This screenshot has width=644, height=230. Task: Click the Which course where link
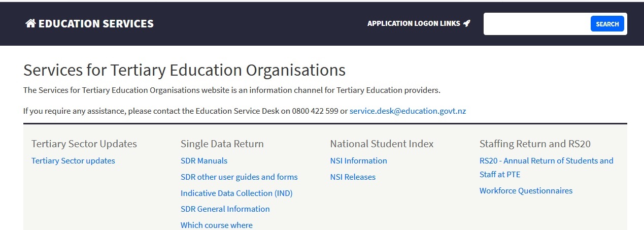pyautogui.click(x=216, y=225)
